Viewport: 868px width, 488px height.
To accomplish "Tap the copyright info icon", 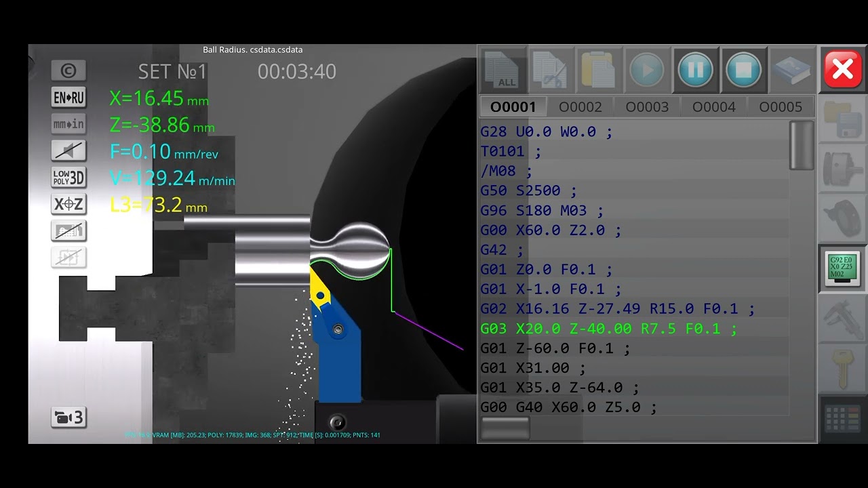I will [68, 70].
